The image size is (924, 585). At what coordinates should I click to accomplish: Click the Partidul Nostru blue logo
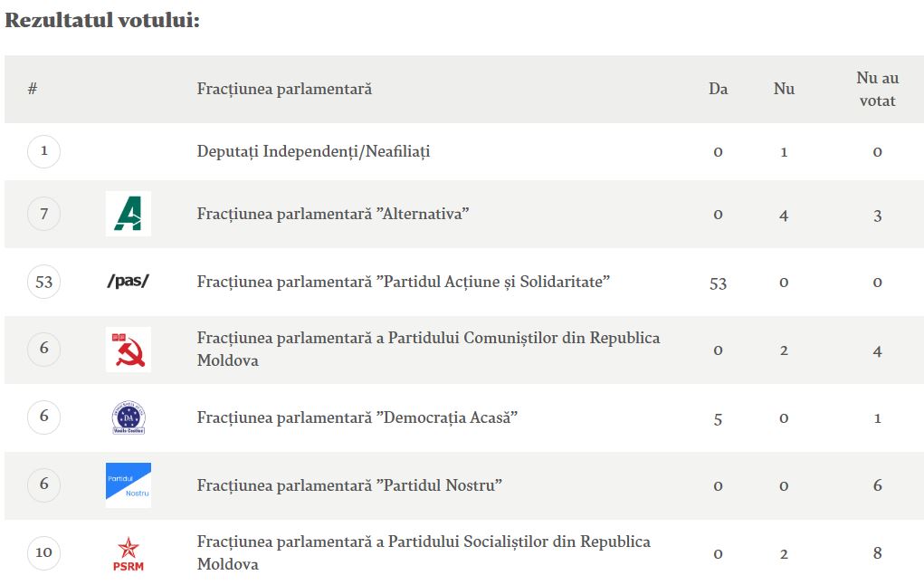click(x=128, y=484)
